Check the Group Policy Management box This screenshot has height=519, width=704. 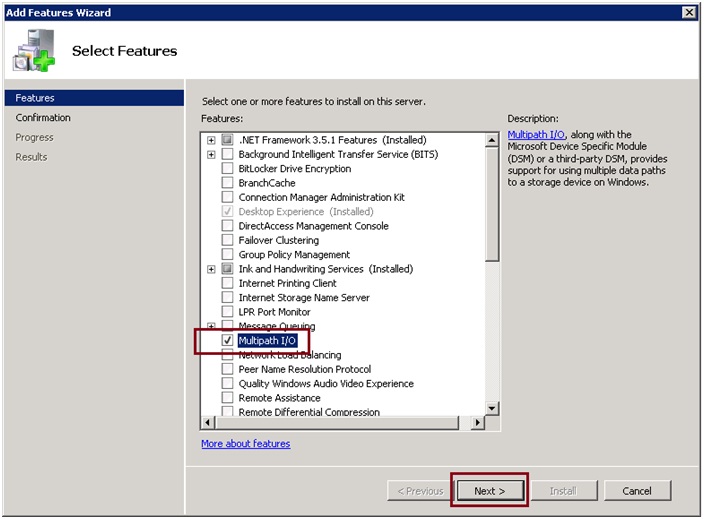(228, 255)
